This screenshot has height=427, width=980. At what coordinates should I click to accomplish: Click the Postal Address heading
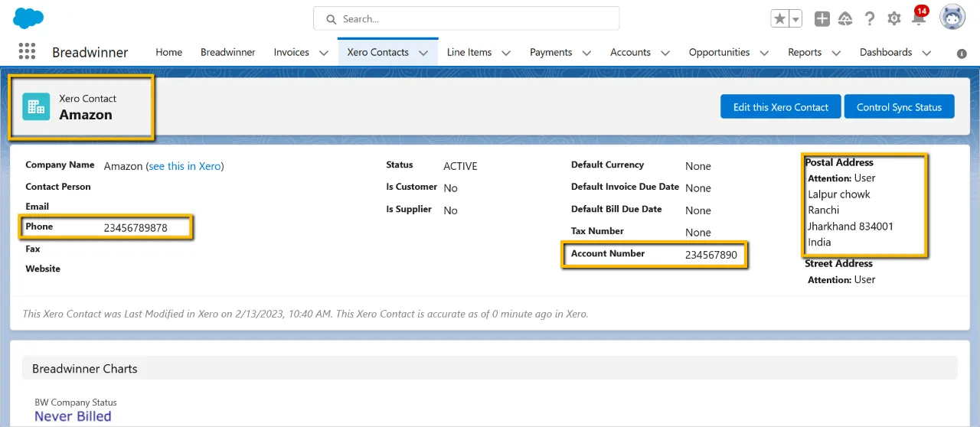click(839, 162)
